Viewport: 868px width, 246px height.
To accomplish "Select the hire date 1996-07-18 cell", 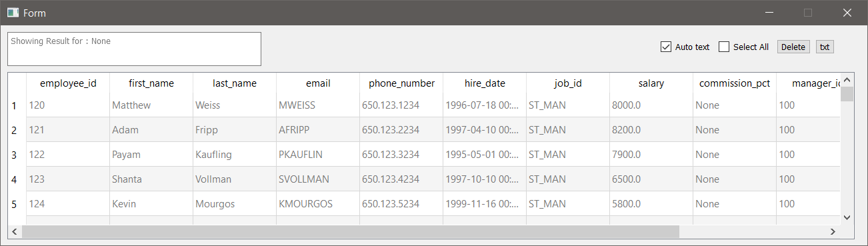I will (485, 105).
